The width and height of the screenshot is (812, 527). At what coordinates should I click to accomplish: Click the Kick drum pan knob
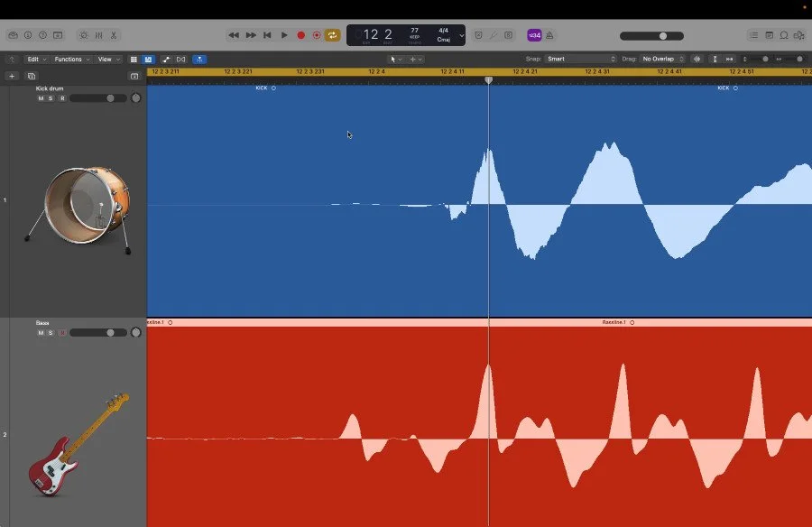135,98
